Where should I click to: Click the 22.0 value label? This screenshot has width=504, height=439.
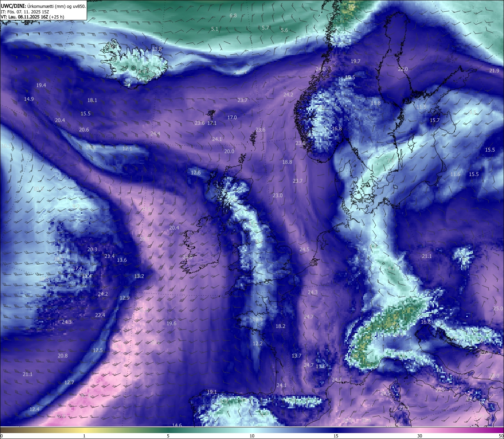tap(403, 69)
